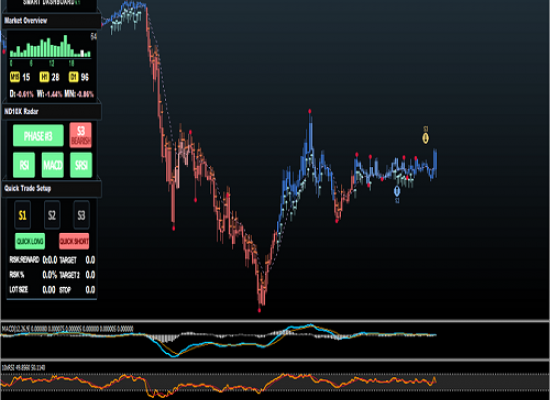Click the QUICK SHORT button

pos(74,241)
